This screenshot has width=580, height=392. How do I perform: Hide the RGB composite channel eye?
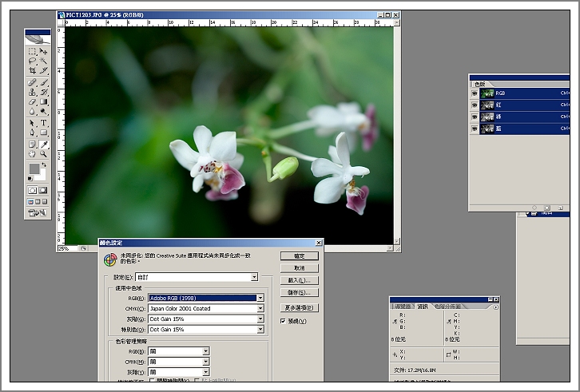pyautogui.click(x=475, y=93)
